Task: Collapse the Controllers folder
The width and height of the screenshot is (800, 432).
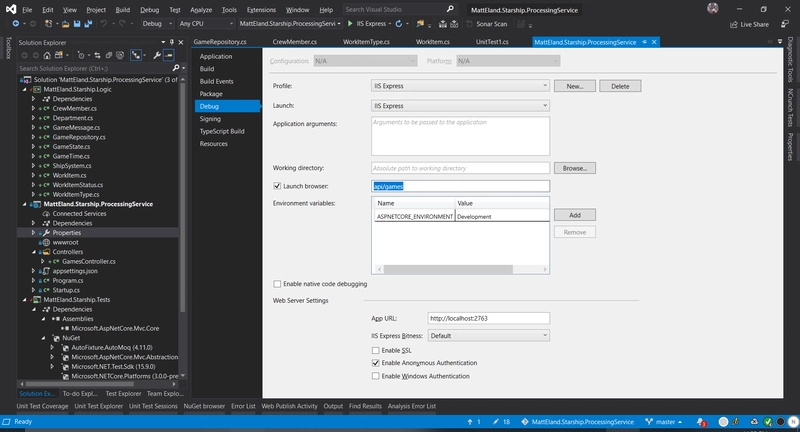Action: click(34, 252)
